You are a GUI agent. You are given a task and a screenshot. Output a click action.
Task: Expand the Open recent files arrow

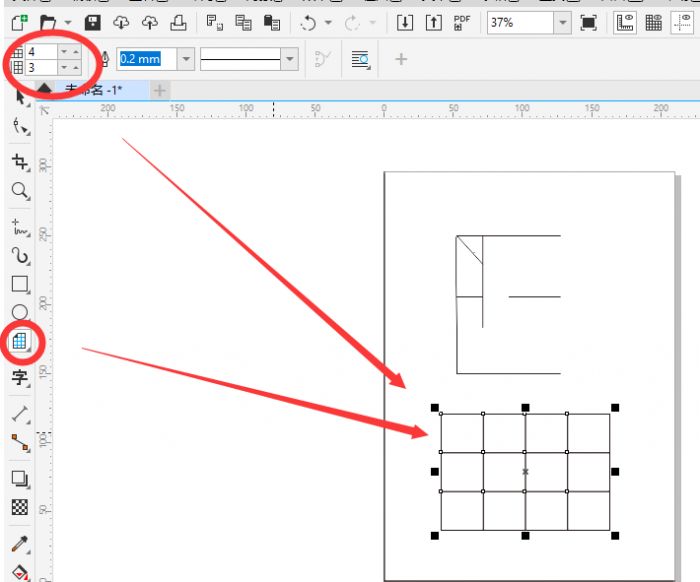click(68, 22)
